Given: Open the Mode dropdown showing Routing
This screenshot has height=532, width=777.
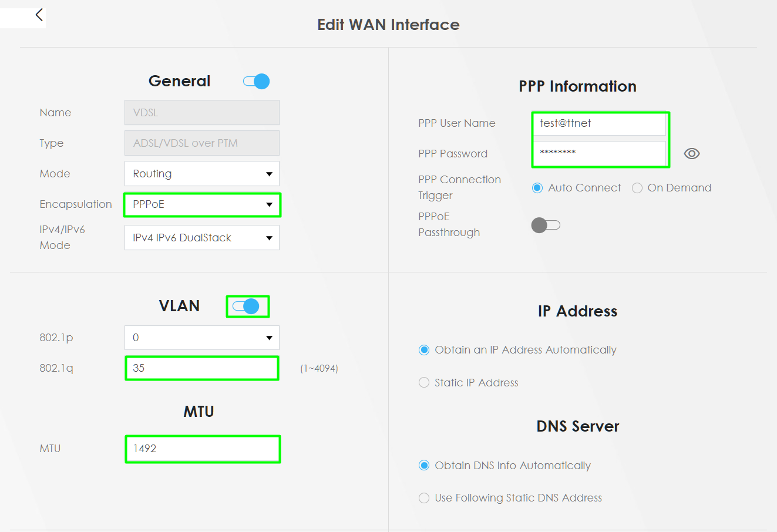Looking at the screenshot, I should tap(202, 174).
